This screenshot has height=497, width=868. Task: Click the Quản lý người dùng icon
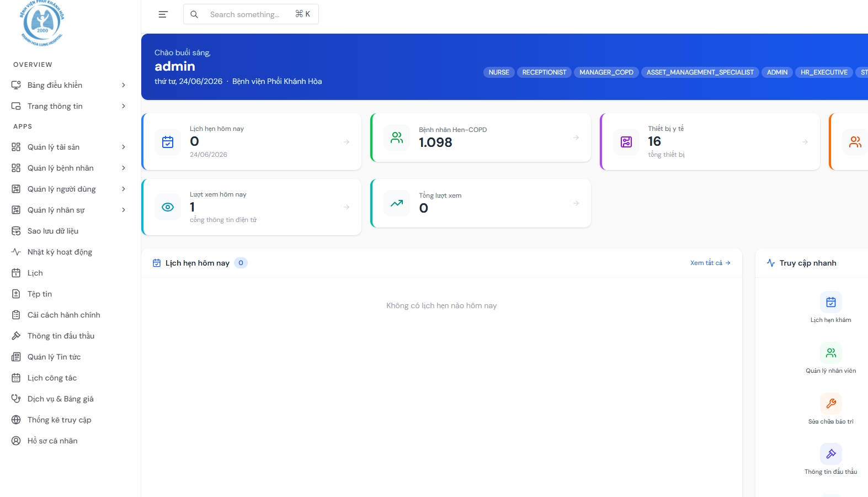click(16, 189)
